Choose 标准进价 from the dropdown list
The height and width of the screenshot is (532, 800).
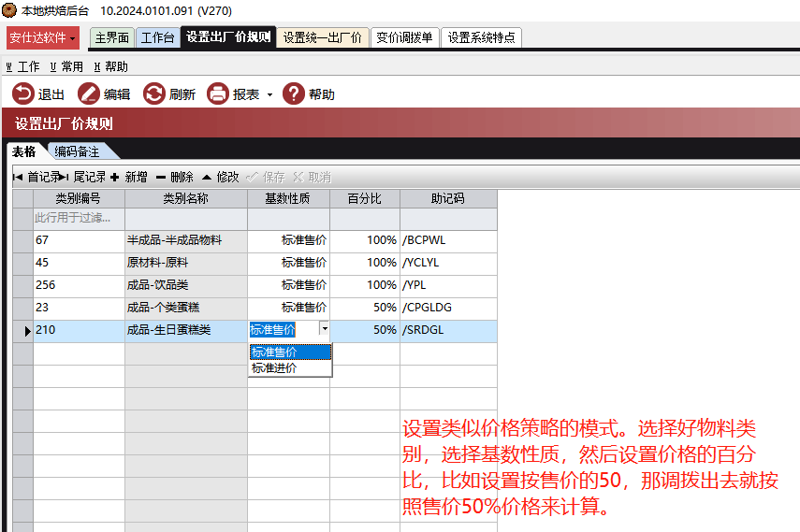coord(290,367)
